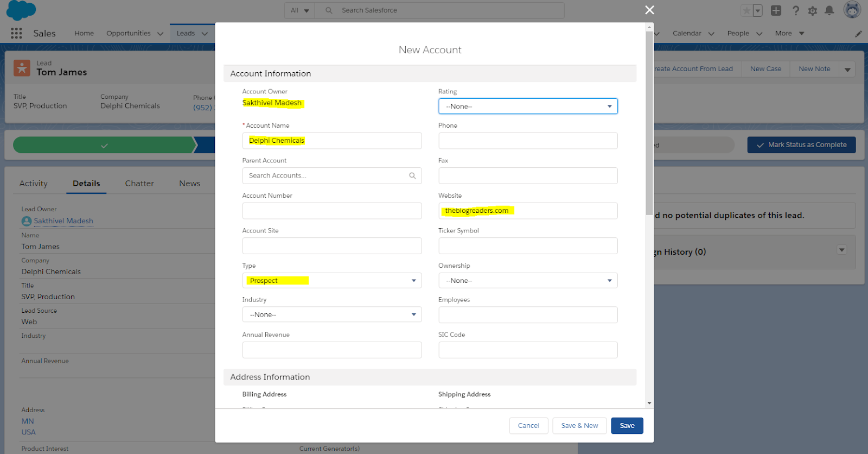Screen dimensions: 868x454
Task: Go to the Home tab
Action: tap(84, 33)
